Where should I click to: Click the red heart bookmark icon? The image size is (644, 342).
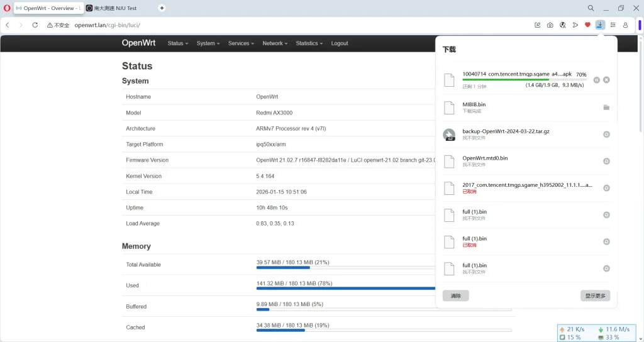pos(587,25)
